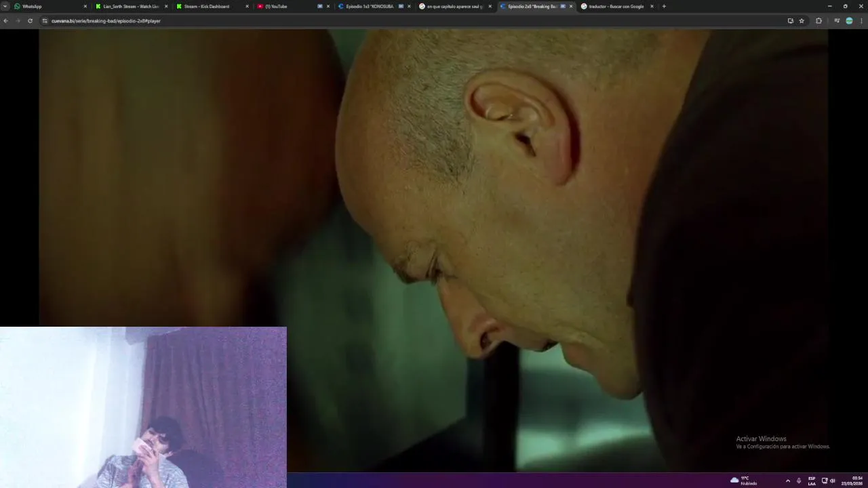Click the microphone icon in the system tray

click(799, 481)
